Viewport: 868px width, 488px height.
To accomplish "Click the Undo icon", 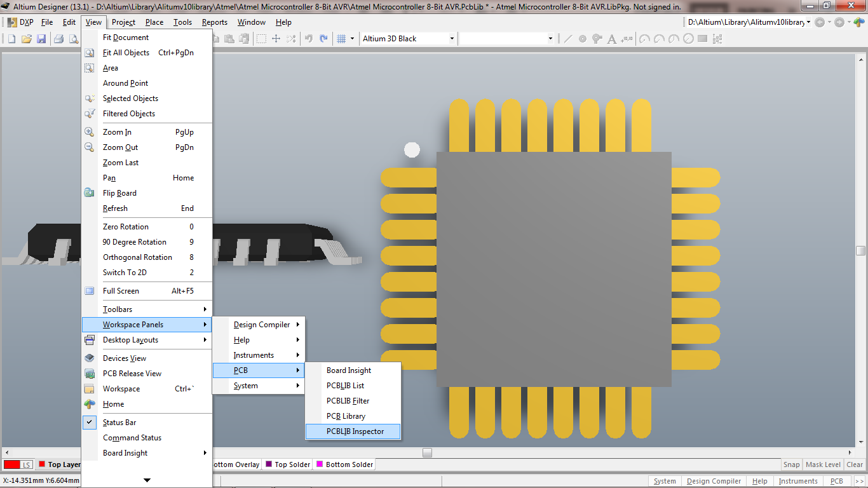I will (309, 38).
